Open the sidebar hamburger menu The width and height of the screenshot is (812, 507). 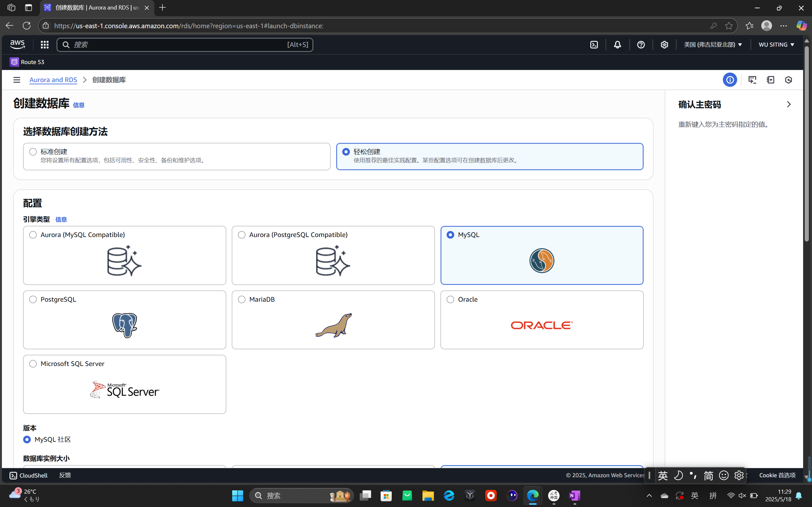tap(16, 80)
